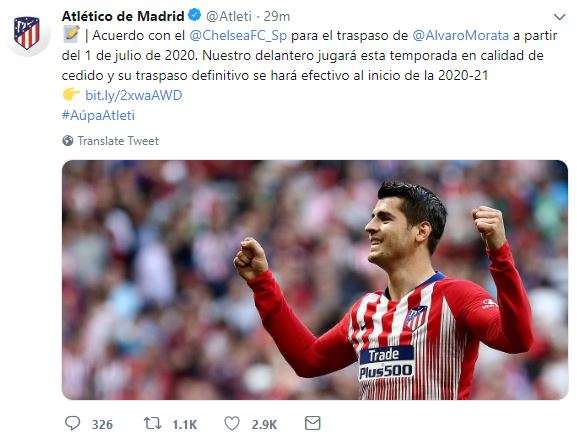Click the blue verified badge

coord(194,15)
